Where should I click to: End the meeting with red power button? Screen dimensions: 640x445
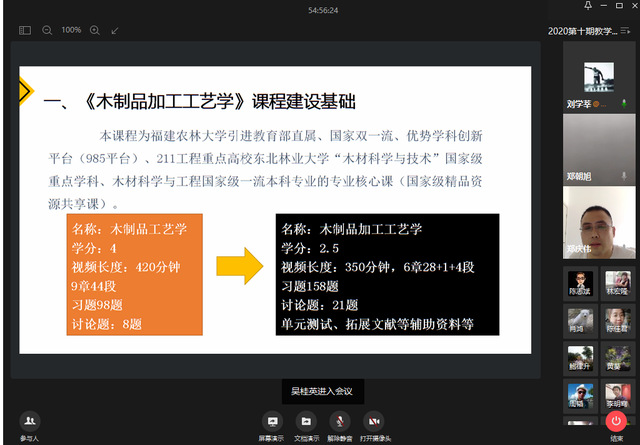point(616,421)
